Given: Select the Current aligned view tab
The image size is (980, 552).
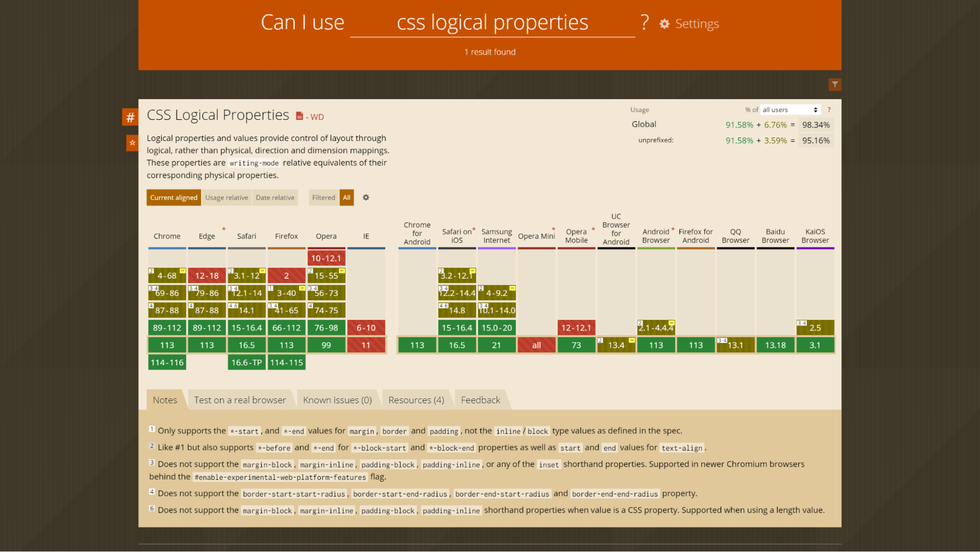Looking at the screenshot, I should coord(174,197).
